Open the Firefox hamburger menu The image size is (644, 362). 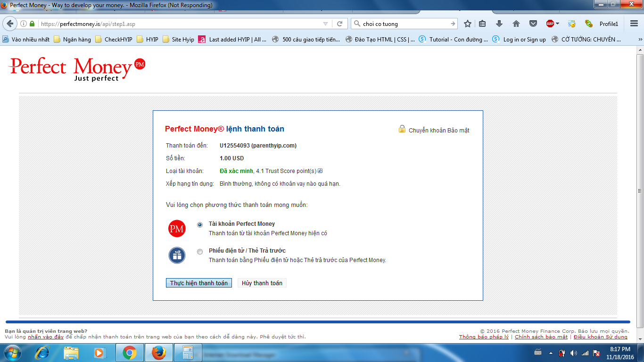(634, 24)
